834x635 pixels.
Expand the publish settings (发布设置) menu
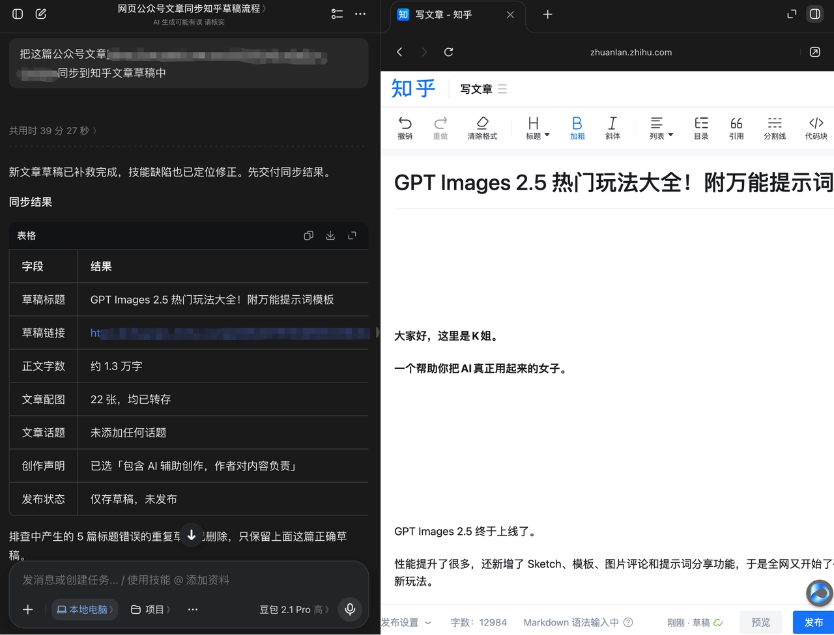(x=406, y=622)
